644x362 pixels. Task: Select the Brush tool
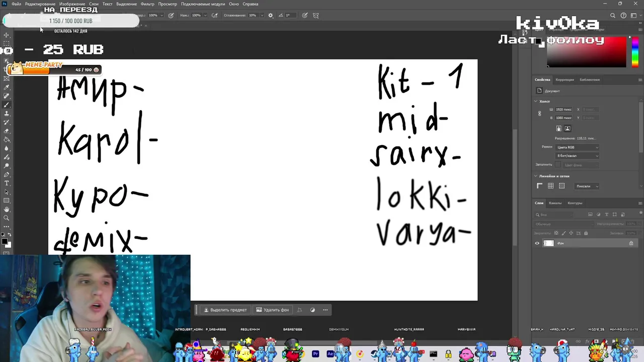pyautogui.click(x=7, y=105)
